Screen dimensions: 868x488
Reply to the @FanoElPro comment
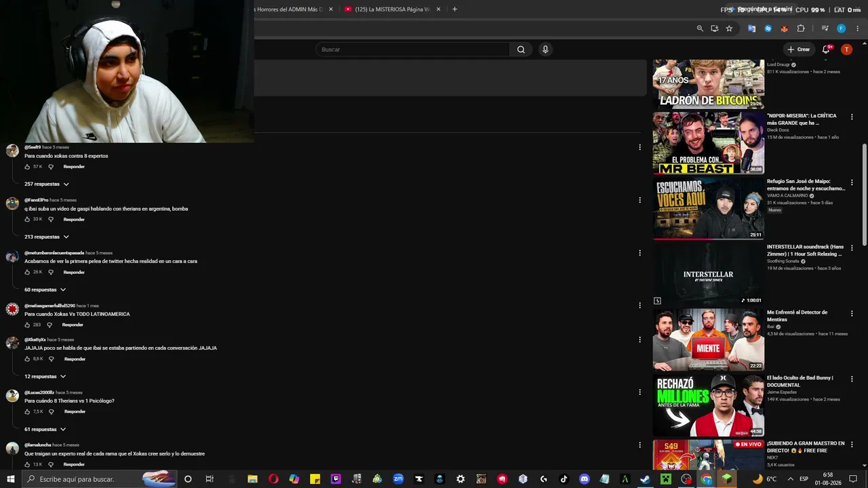tap(74, 220)
